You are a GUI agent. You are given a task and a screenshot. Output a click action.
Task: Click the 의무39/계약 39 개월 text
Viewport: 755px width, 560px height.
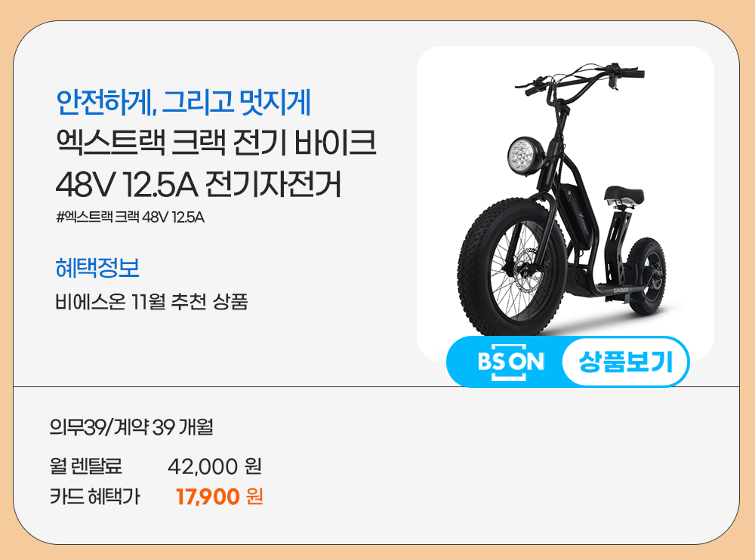(131, 427)
